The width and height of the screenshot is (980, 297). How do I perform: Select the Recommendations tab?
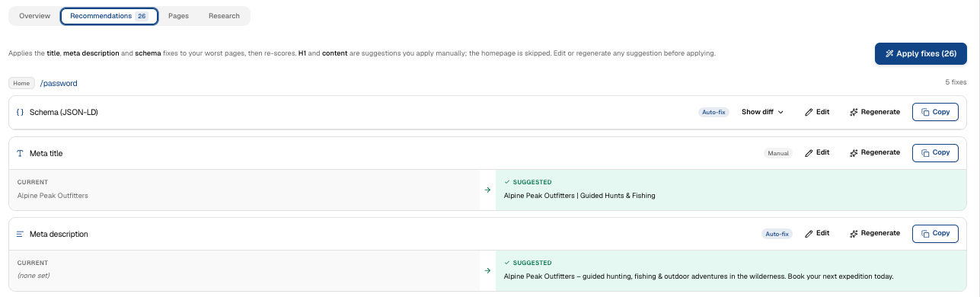pos(109,16)
